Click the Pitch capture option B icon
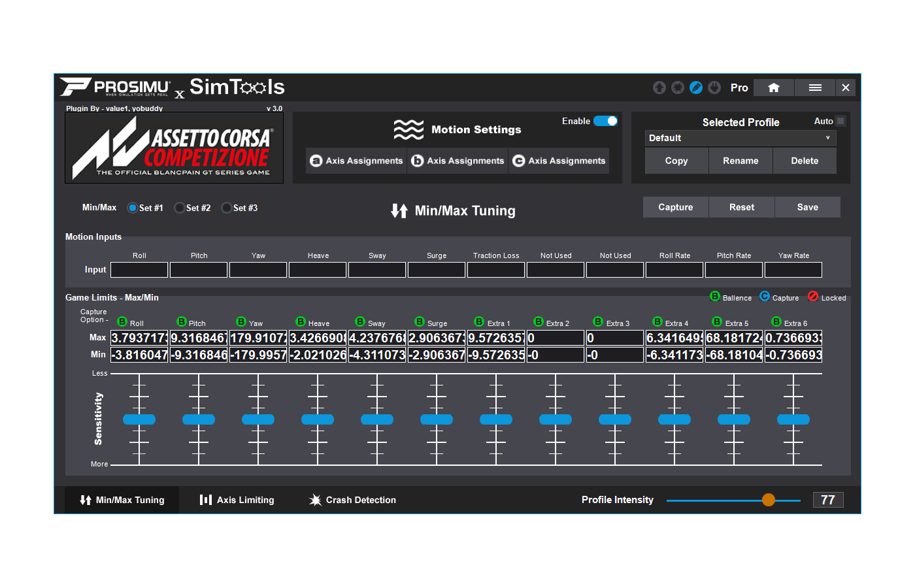915x588 pixels. [x=182, y=321]
